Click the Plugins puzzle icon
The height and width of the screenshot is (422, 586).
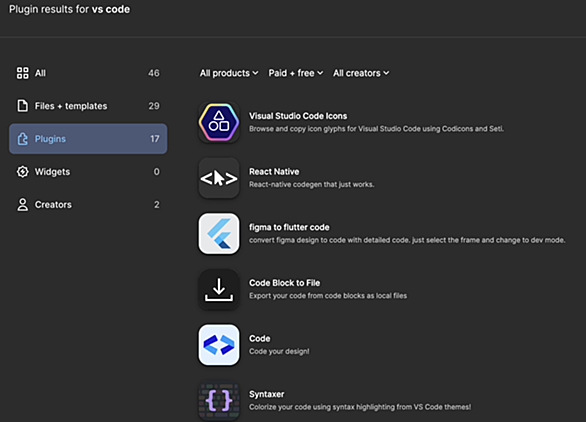pos(22,139)
